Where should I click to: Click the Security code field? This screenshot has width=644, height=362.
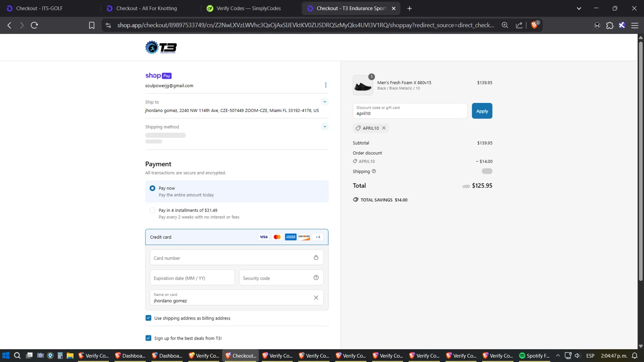[x=281, y=278]
